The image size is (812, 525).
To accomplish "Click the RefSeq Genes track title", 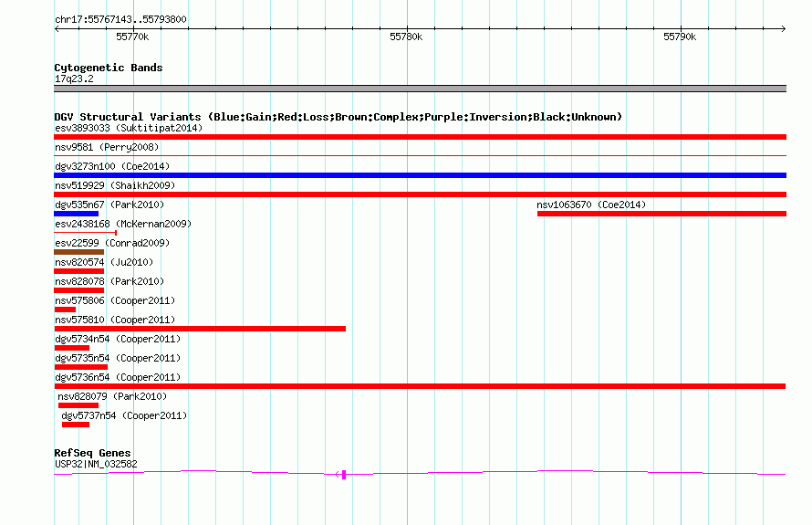I will tap(92, 453).
